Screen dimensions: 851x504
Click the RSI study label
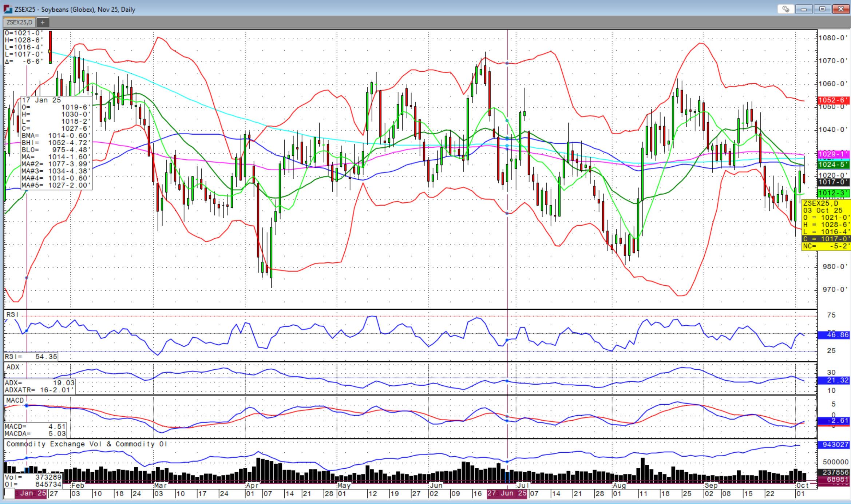click(x=12, y=314)
